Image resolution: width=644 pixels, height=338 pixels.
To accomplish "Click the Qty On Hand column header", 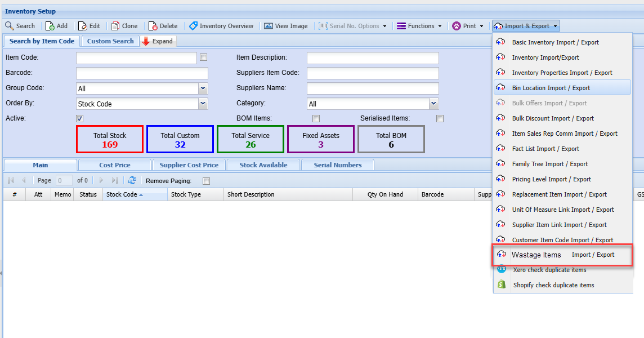I will point(385,194).
